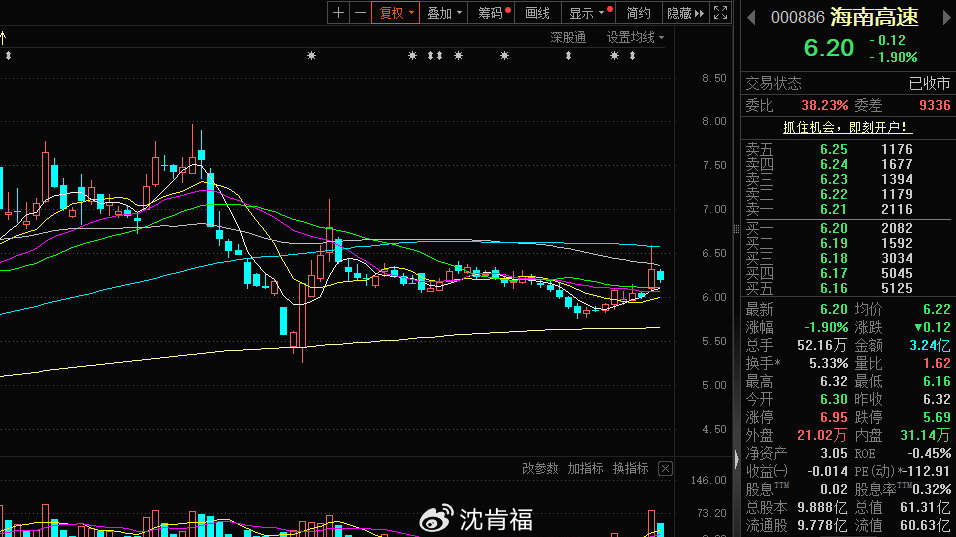This screenshot has width=956, height=537.
Task: Click the star marker below 深股通
Action: pyautogui.click(x=614, y=56)
